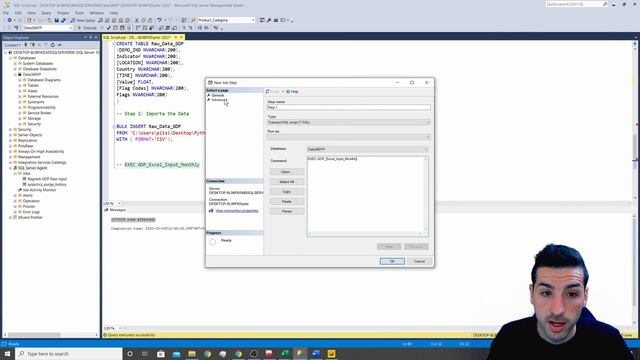Click the Select All button
640x360 pixels.
point(287,182)
